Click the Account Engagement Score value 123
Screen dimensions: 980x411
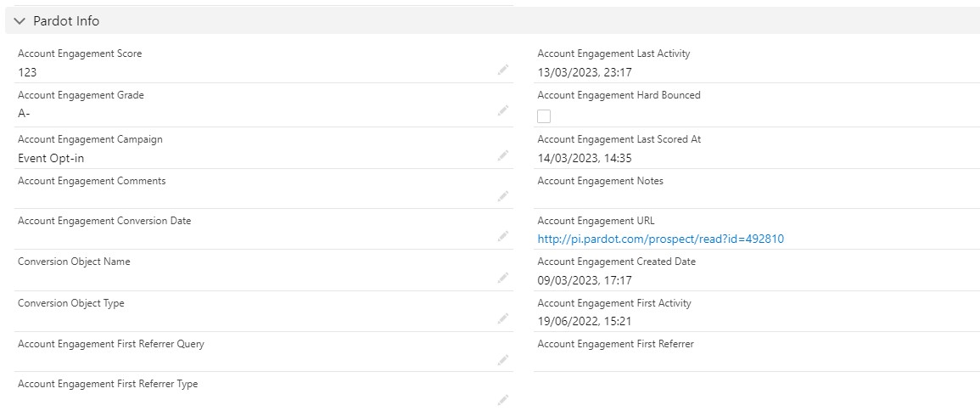[x=27, y=72]
